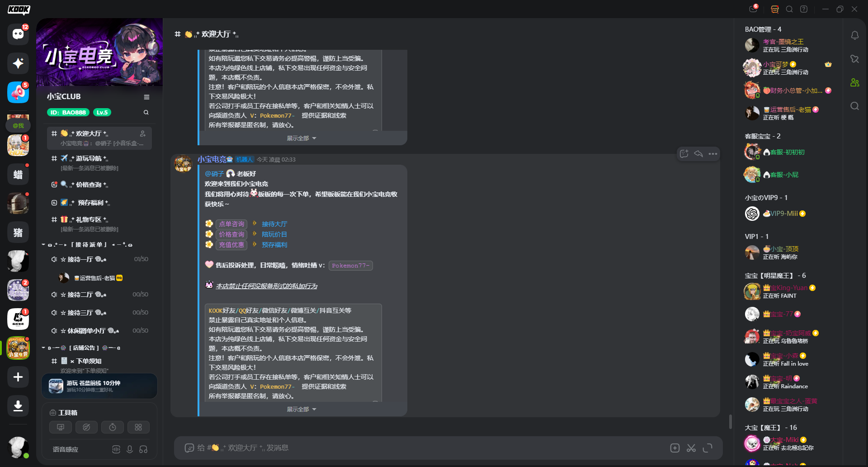Screen dimensions: 868x467
Task: Reply to the 小宝电竞 bot message
Action: pos(698,154)
